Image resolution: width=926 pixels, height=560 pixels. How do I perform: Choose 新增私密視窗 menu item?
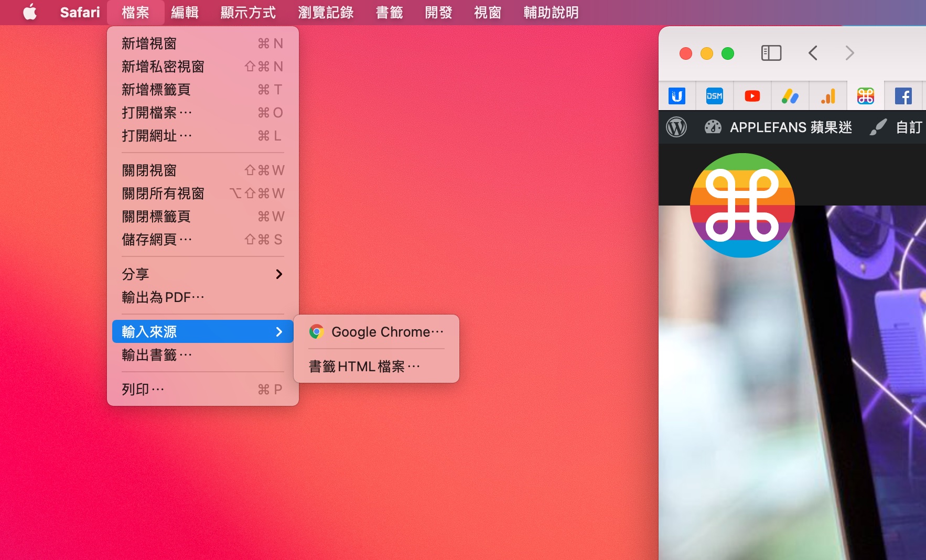[x=203, y=67]
